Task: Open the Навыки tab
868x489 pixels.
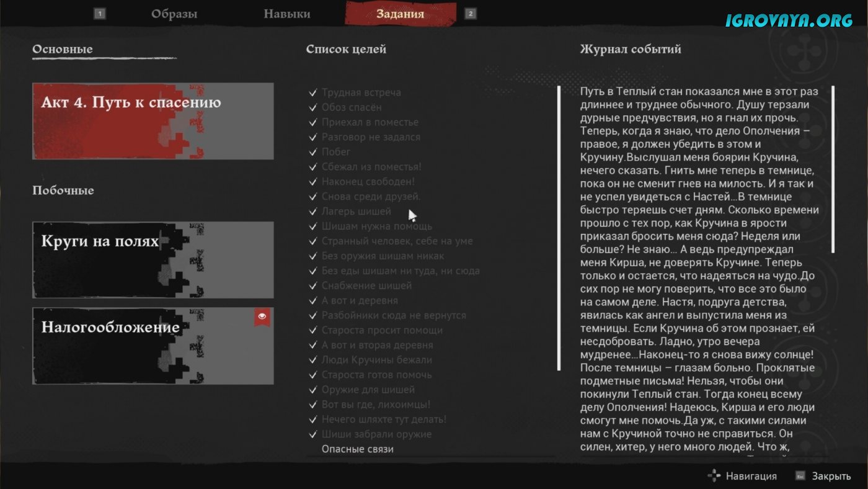Action: tap(286, 14)
